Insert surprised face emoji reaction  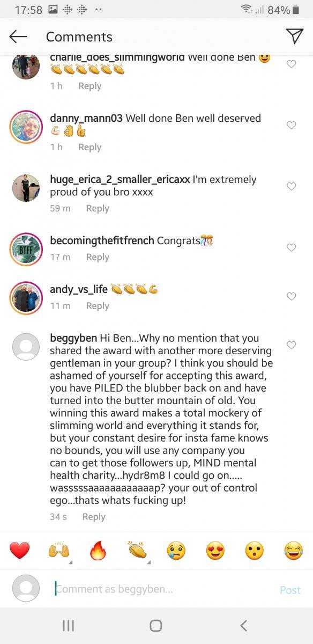pos(255,551)
